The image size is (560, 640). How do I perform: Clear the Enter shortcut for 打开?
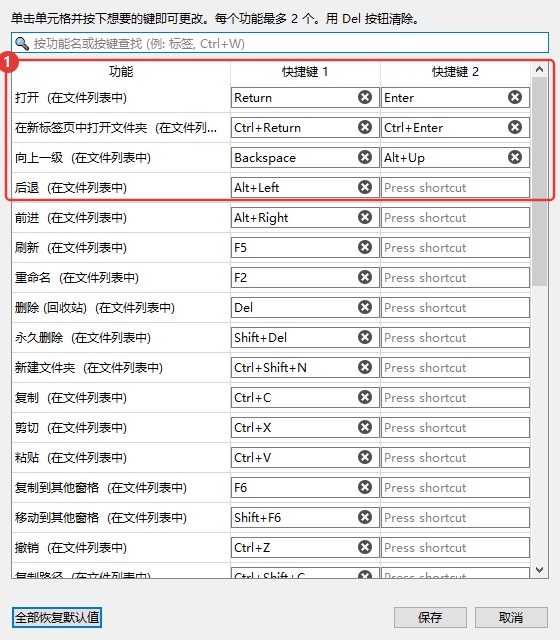pyautogui.click(x=515, y=97)
